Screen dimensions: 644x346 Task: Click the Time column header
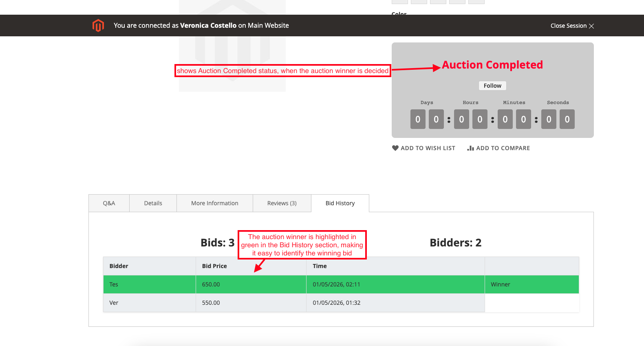(320, 266)
